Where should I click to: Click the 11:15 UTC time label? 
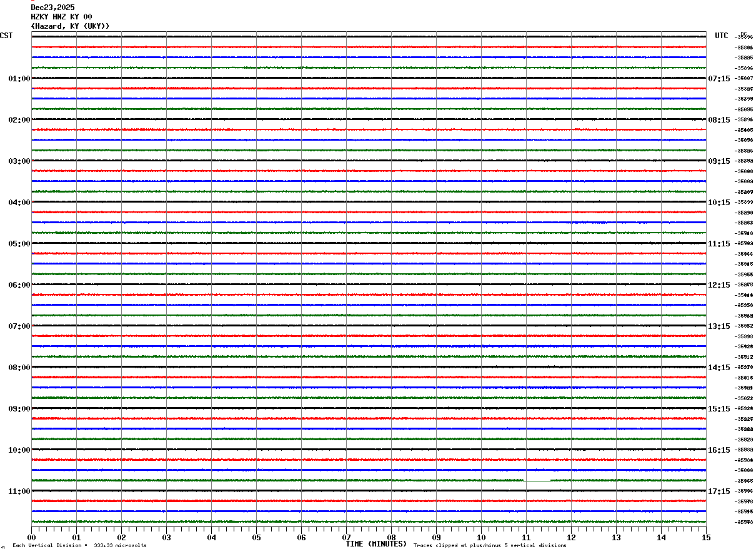click(719, 244)
